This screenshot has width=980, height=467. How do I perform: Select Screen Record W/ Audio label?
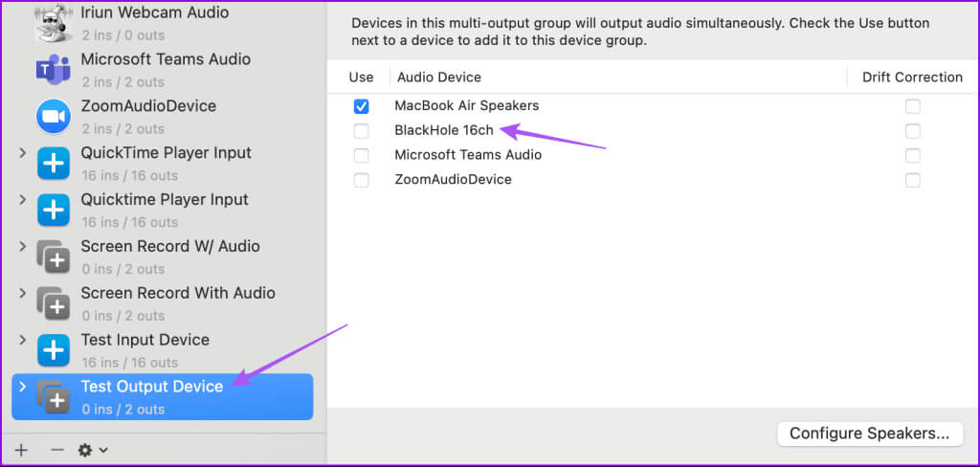coord(170,246)
